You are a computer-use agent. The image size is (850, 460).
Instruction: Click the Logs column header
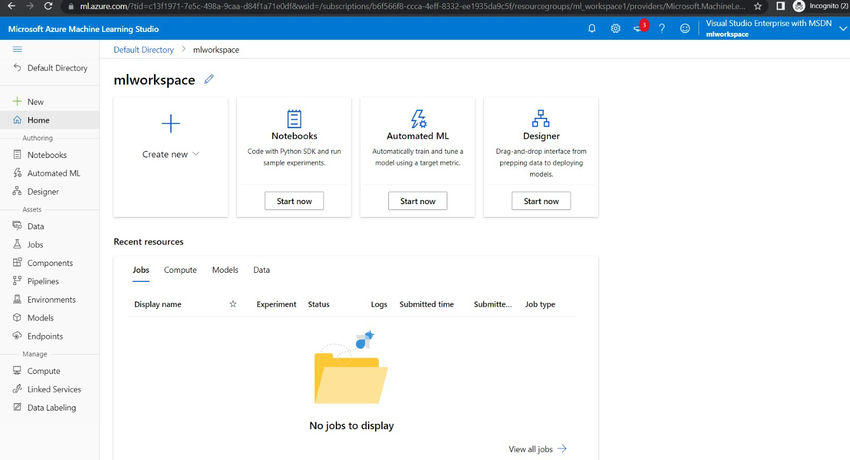(x=379, y=304)
